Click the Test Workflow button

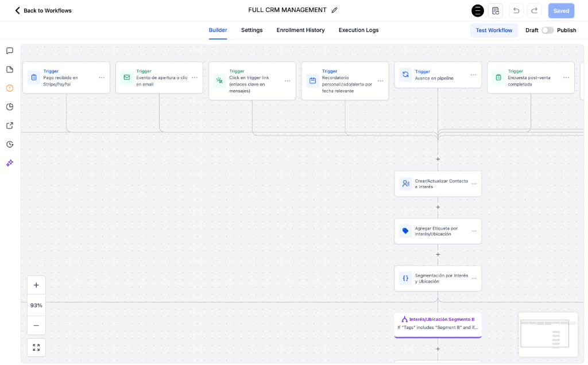[x=494, y=30]
